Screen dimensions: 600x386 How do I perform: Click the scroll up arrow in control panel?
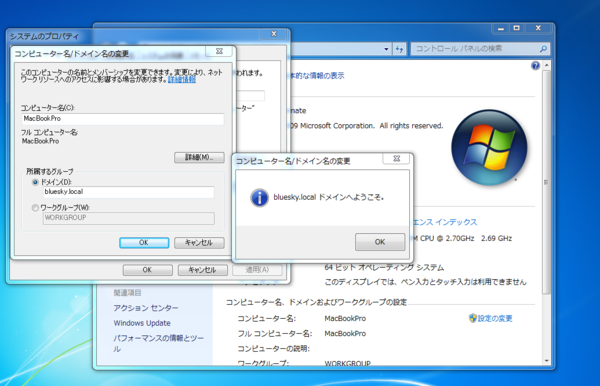click(x=546, y=65)
